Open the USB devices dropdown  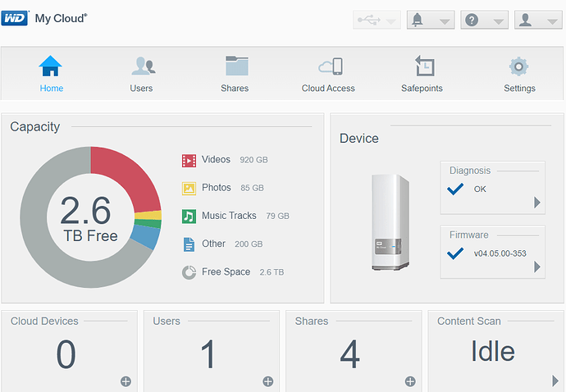[x=377, y=20]
